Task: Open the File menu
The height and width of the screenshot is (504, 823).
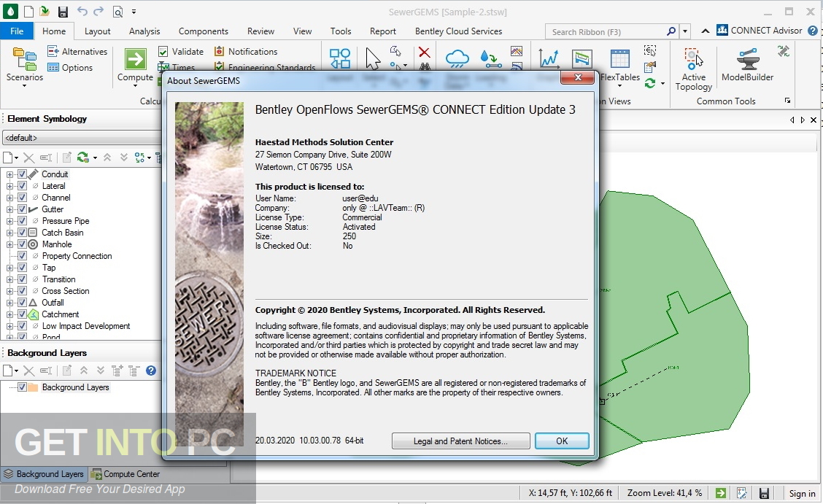Action: (x=17, y=31)
